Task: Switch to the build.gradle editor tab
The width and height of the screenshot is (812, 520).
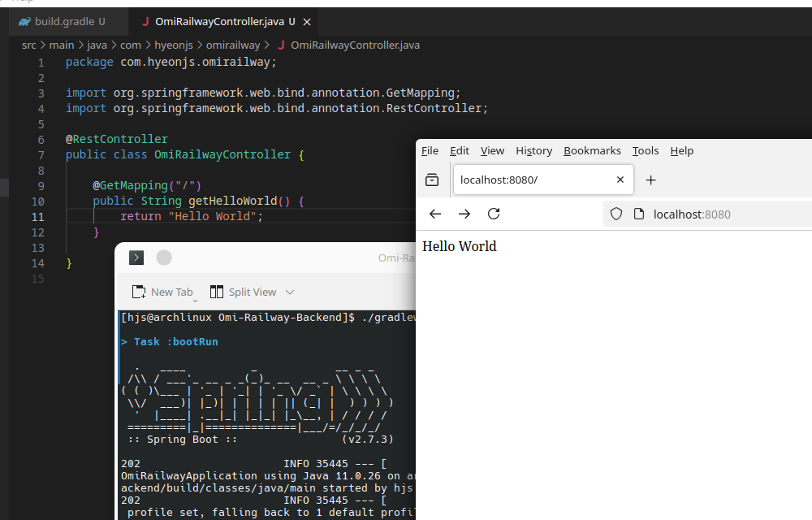Action: tap(69, 22)
